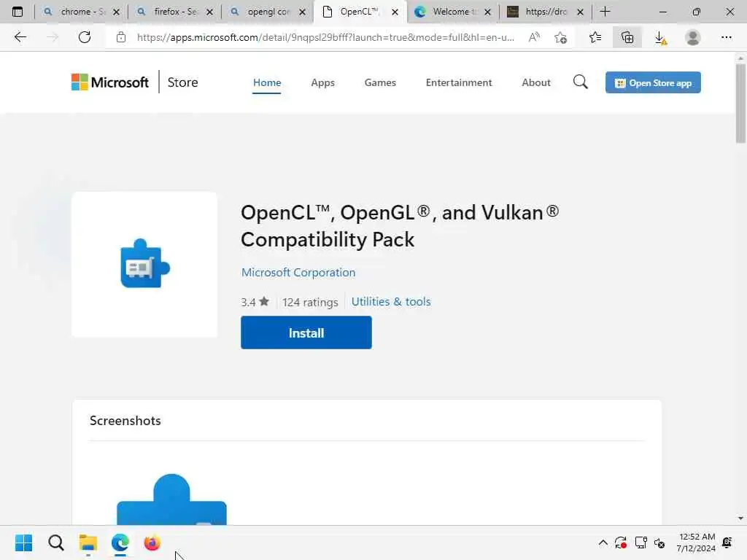This screenshot has width=747, height=560.
Task: Open File Explorer from taskbar
Action: click(88, 542)
